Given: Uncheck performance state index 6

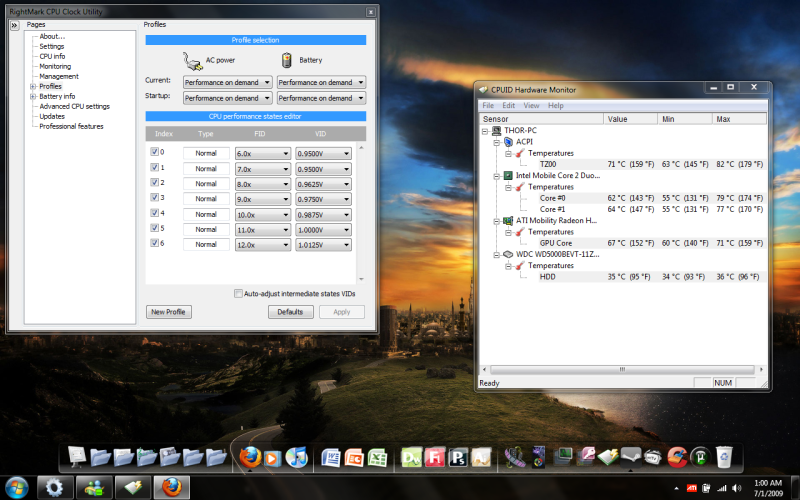Looking at the screenshot, I should tap(155, 243).
